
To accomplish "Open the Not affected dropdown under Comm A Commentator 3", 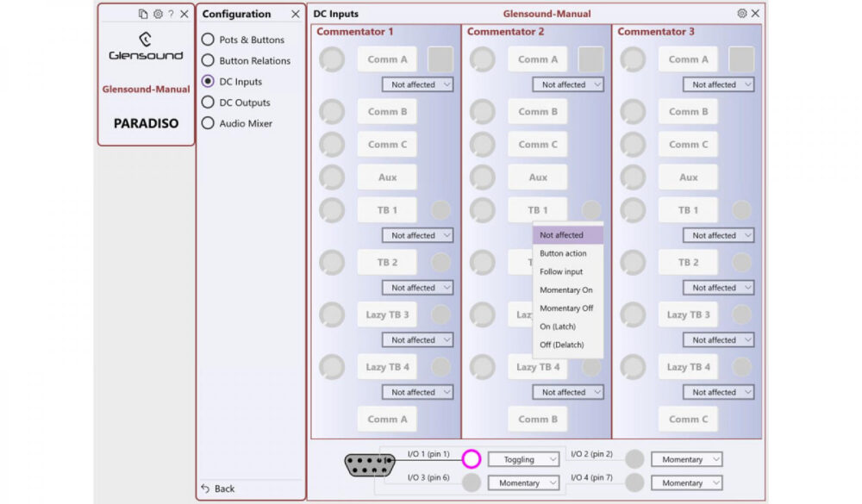I will tap(718, 84).
